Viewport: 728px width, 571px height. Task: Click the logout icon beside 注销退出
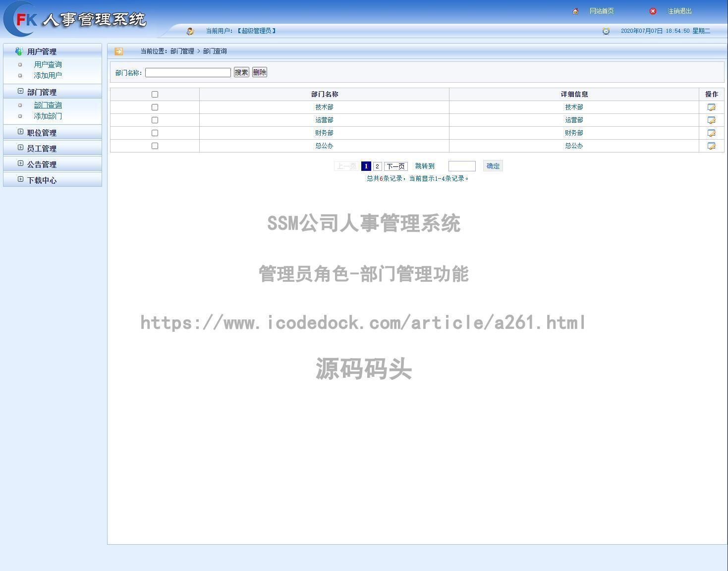[x=653, y=11]
